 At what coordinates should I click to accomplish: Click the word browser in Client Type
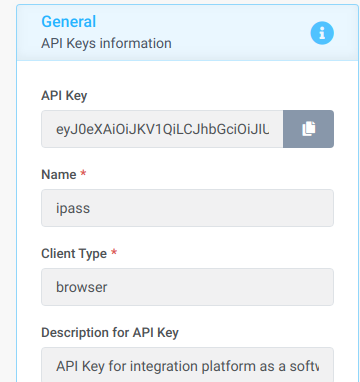coord(82,287)
